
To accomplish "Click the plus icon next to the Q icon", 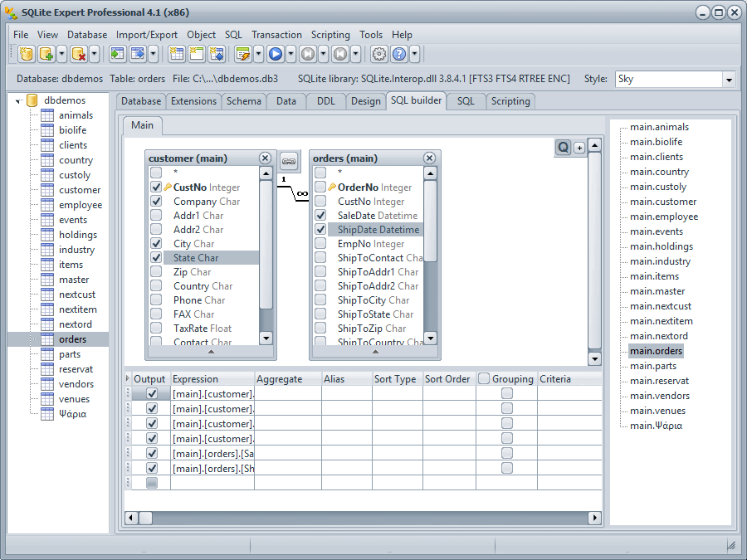I will (577, 146).
